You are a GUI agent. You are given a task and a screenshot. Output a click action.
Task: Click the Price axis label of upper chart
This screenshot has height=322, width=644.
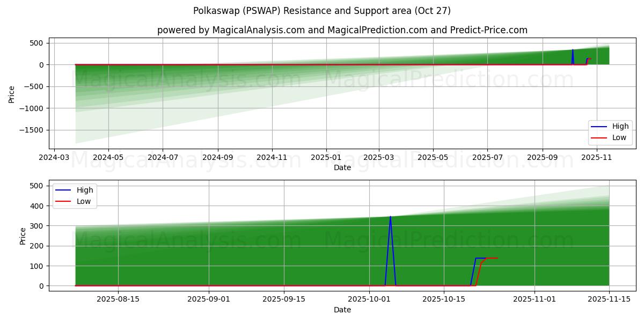pyautogui.click(x=12, y=93)
